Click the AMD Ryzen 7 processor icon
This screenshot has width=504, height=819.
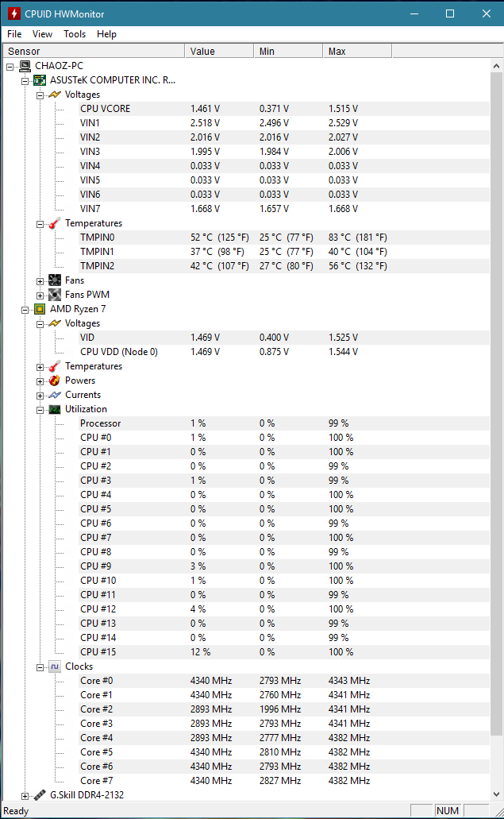pyautogui.click(x=40, y=309)
